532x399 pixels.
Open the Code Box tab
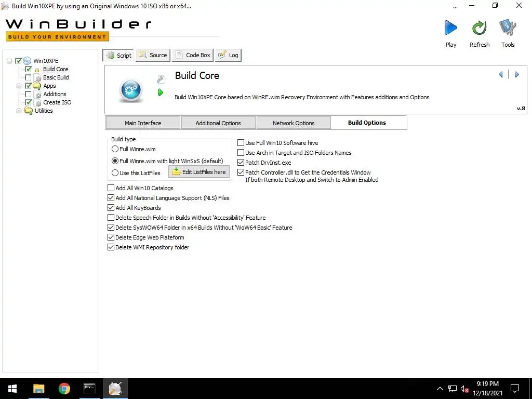[x=193, y=55]
